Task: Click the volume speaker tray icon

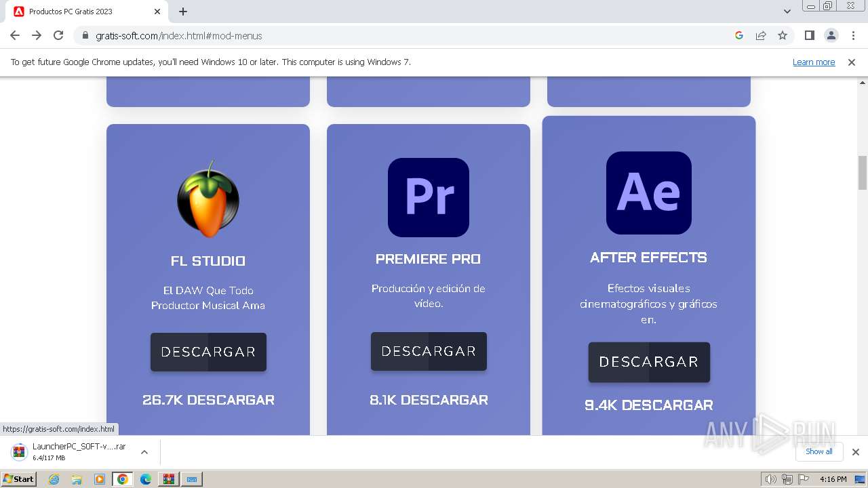Action: coord(770,479)
